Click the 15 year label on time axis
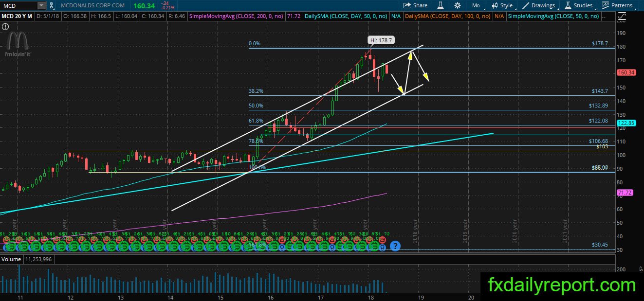Image resolution: width=644 pixels, height=301 pixels. 220,297
